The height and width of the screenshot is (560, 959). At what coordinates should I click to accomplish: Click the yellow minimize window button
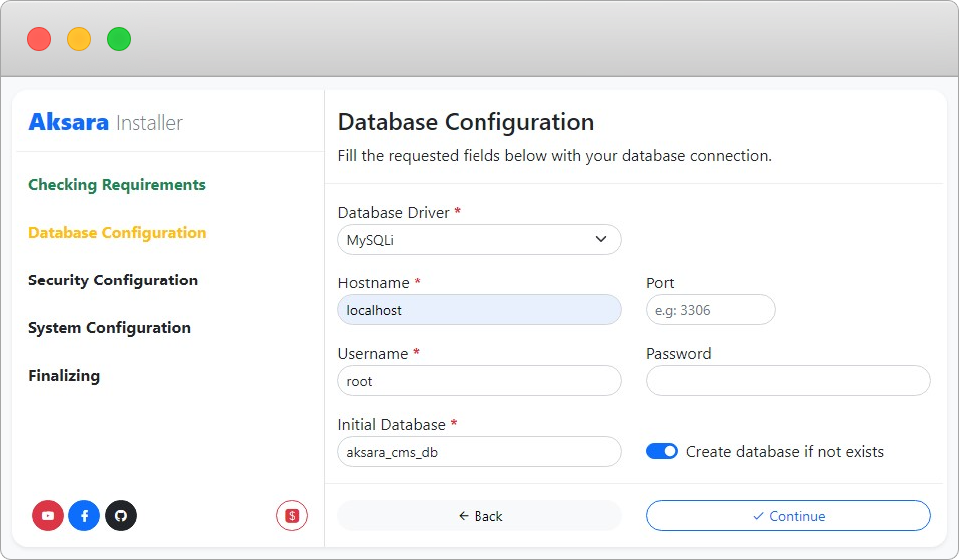[x=79, y=39]
